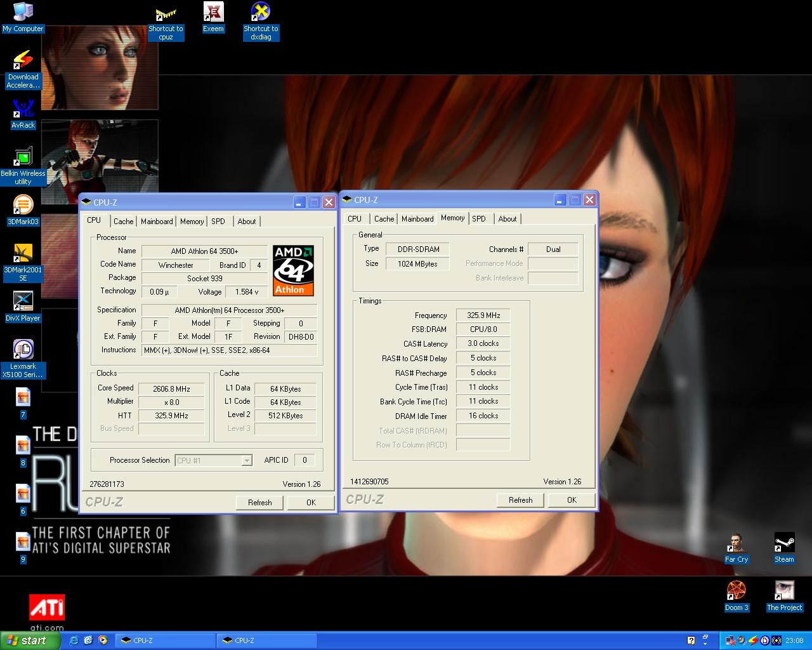Click the Download Accelerator tray icon
This screenshot has width=812, height=650.
coord(753,640)
